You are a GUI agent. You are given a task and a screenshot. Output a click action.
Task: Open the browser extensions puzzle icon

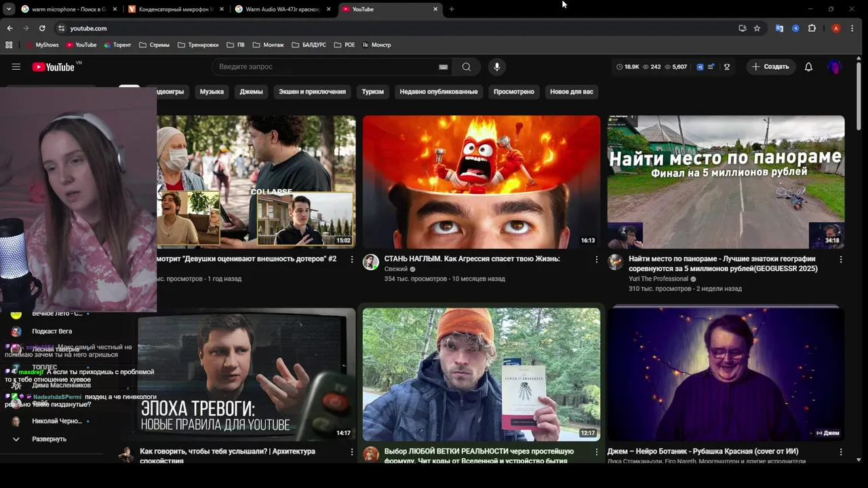[x=812, y=28]
